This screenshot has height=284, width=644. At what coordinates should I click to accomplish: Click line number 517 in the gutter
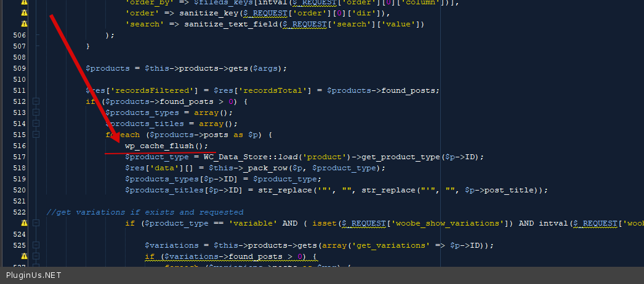pos(18,157)
